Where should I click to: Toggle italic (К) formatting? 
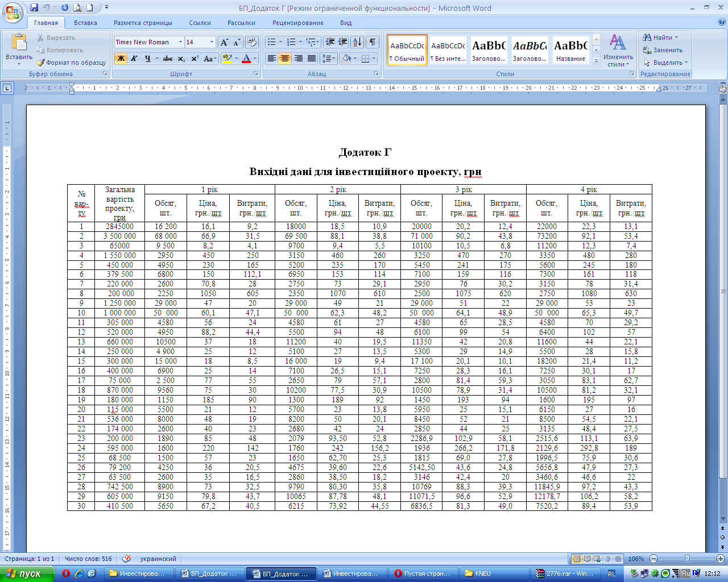(134, 59)
